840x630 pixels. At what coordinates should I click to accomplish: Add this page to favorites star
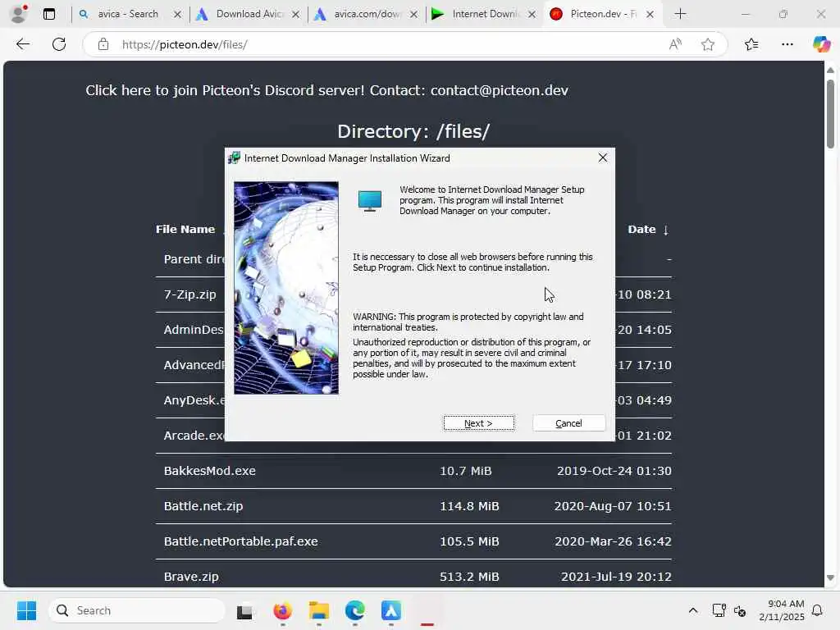coord(708,44)
